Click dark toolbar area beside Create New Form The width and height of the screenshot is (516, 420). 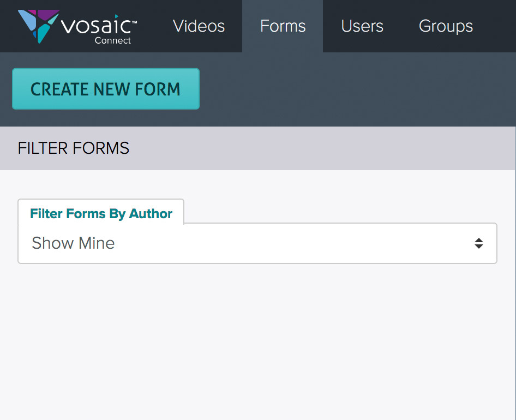tap(356, 89)
